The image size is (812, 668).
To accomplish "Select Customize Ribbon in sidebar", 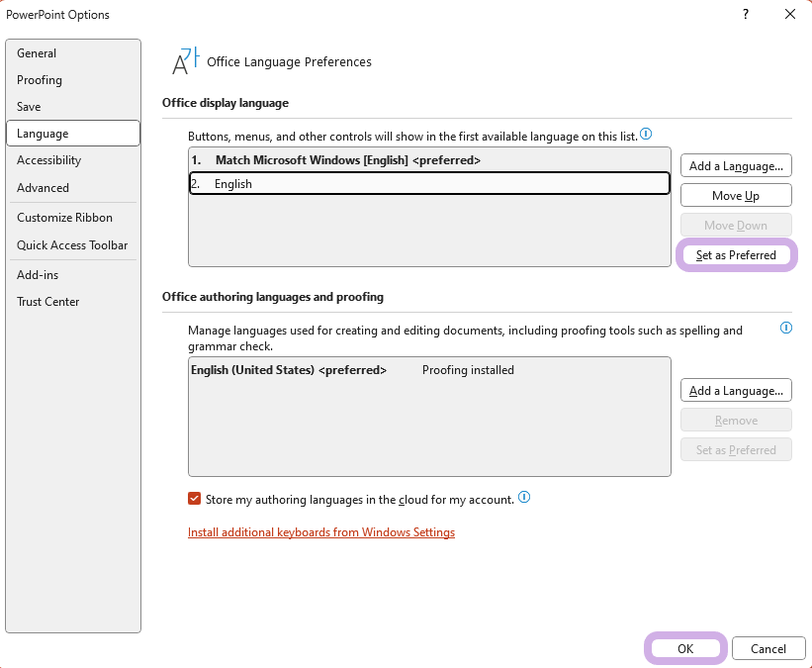I will 64,218.
